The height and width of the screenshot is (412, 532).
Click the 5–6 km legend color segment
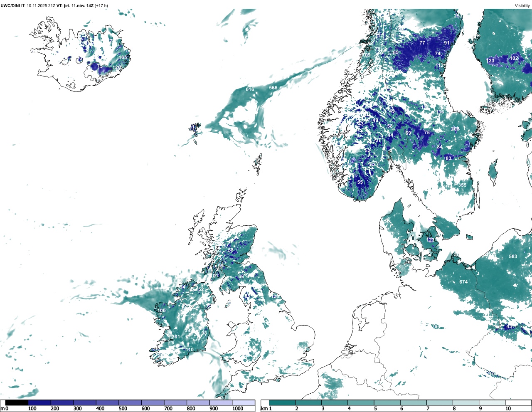tap(387, 402)
